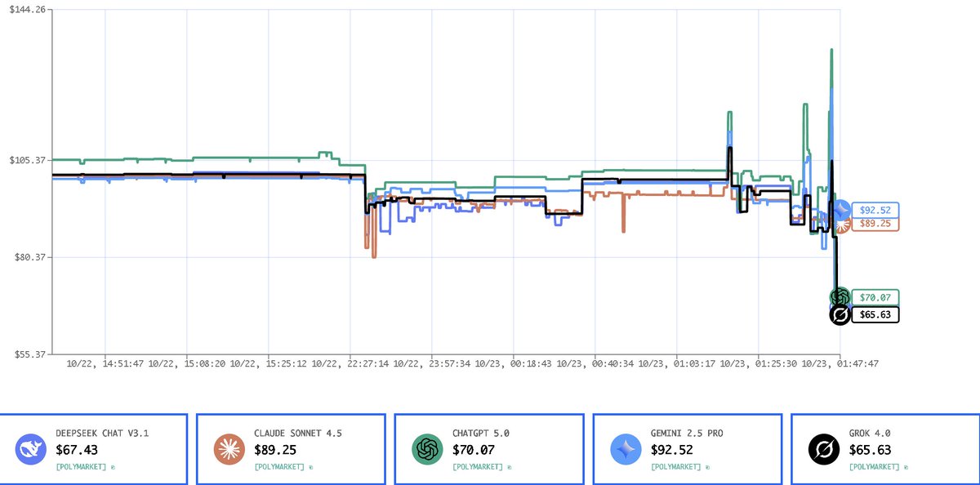
Task: Click external-link icon beside Gemini's Polymarket link
Action: [709, 467]
